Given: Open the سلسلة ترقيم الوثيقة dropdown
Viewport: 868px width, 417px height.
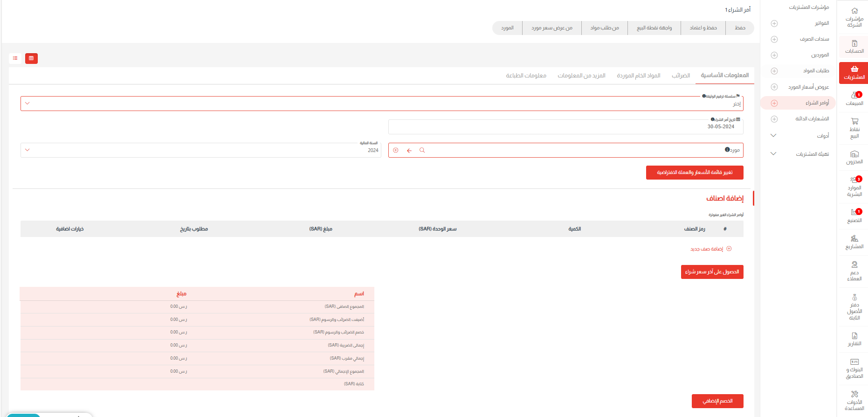Looking at the screenshot, I should click(381, 104).
